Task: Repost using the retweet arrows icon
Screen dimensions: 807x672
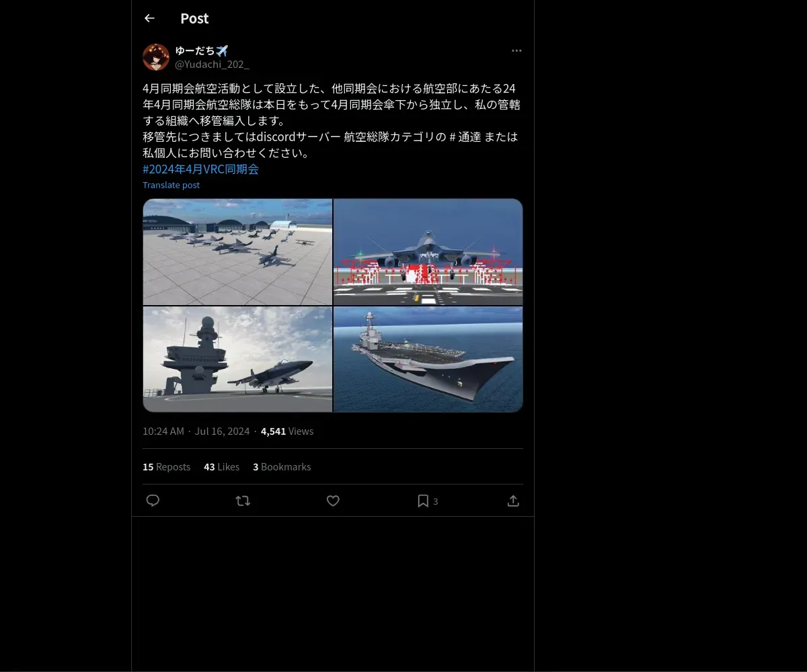Action: tap(243, 501)
